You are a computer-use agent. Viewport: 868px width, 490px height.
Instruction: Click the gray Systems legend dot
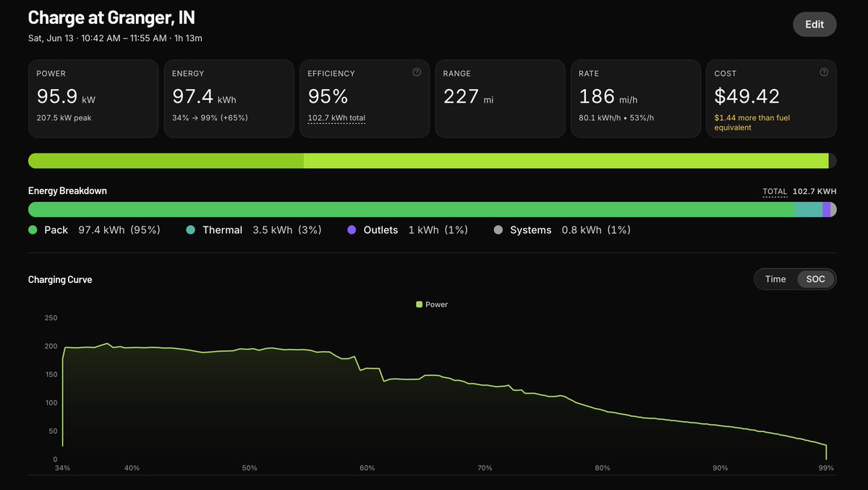pyautogui.click(x=498, y=230)
